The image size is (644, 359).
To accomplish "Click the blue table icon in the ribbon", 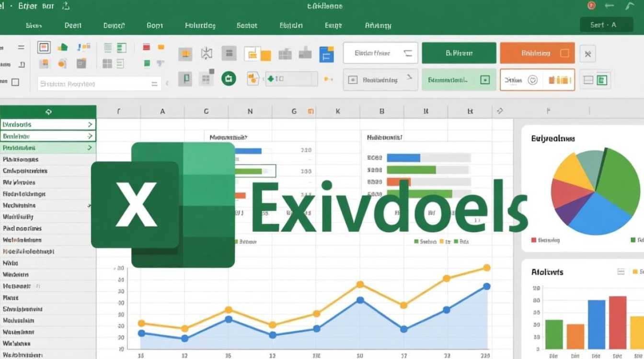I will coord(326,54).
